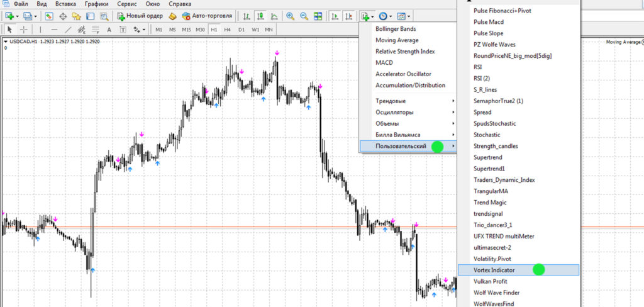This screenshot has height=307, width=644.
Task: Create a new chart with the toolbar icon
Action: click(9, 16)
